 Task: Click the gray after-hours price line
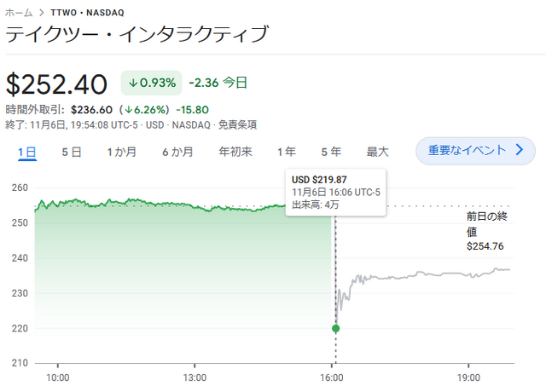pyautogui.click(x=427, y=274)
